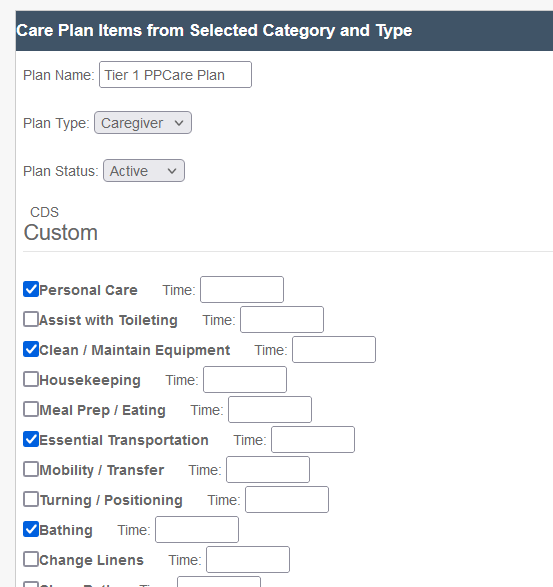Enable the Housekeeping checkbox
Image resolution: width=553 pixels, height=587 pixels.
click(x=31, y=379)
